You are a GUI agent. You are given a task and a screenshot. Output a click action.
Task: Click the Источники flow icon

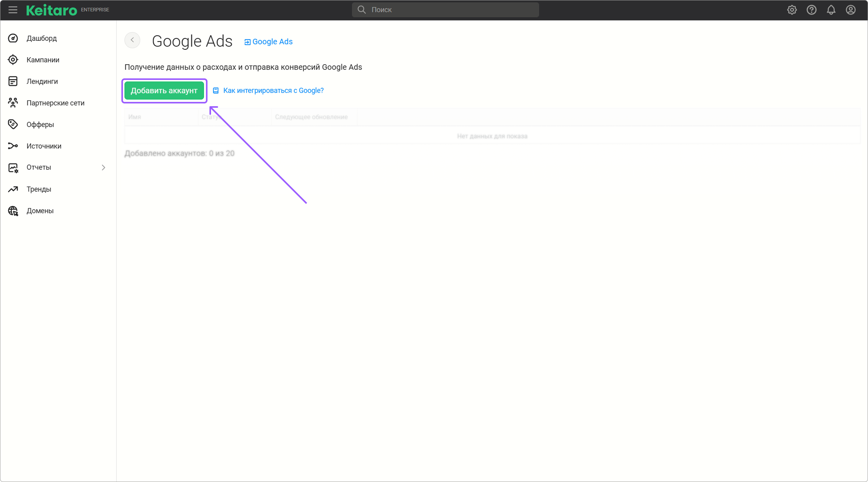[13, 146]
